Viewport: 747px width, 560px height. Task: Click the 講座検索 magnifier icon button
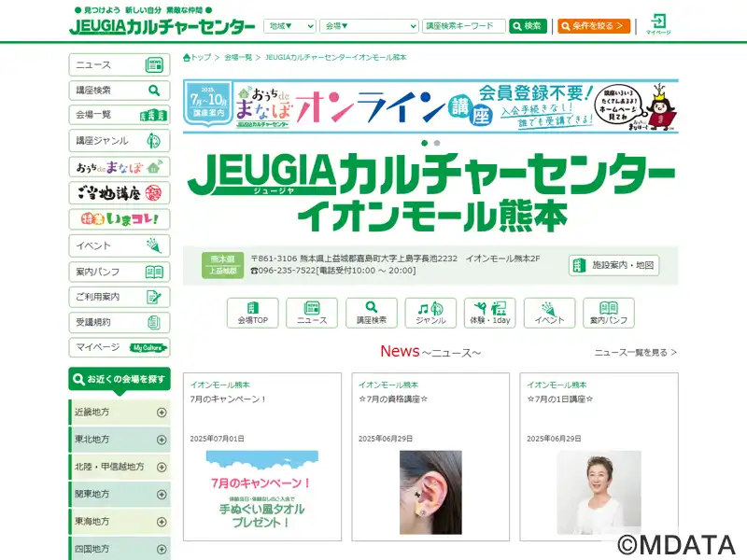click(x=371, y=313)
